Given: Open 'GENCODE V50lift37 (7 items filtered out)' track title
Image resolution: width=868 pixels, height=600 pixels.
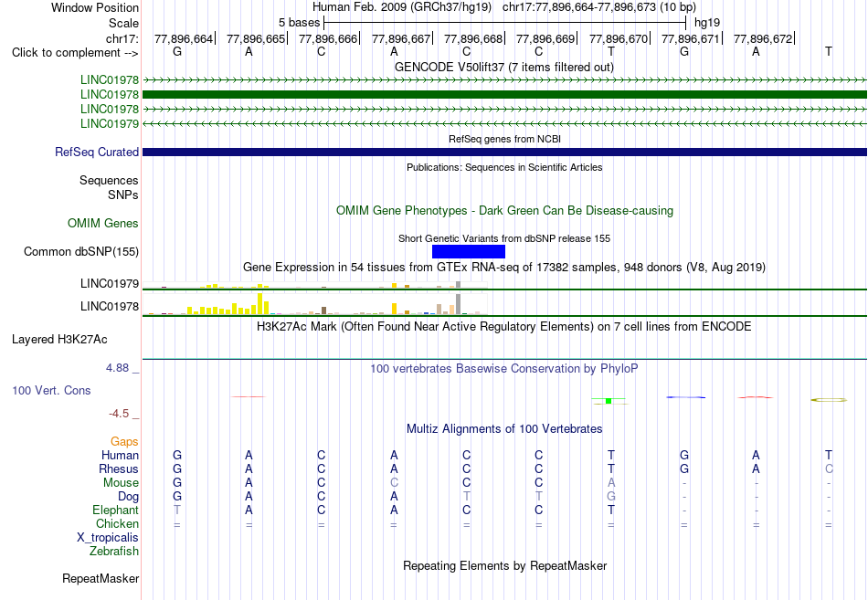Looking at the screenshot, I should pyautogui.click(x=504, y=67).
